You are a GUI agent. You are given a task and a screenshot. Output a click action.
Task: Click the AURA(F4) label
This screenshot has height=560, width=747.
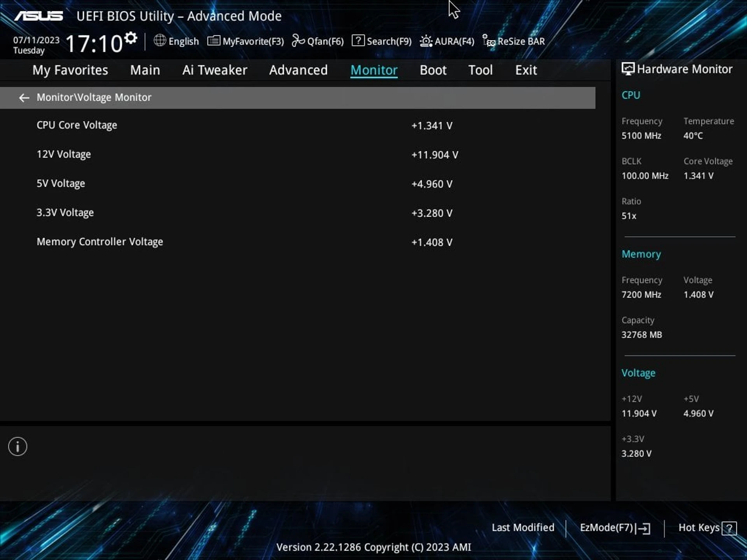click(454, 41)
